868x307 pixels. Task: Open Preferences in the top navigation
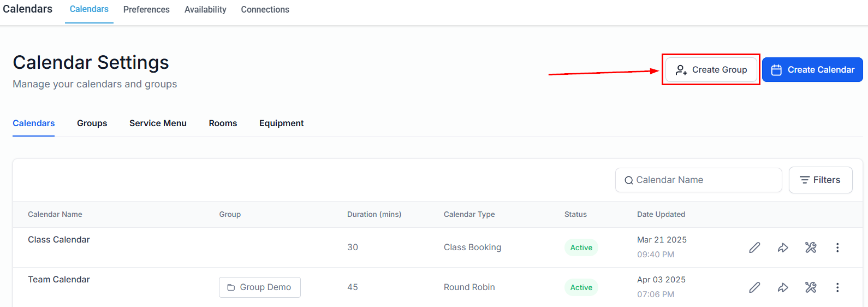pyautogui.click(x=146, y=10)
